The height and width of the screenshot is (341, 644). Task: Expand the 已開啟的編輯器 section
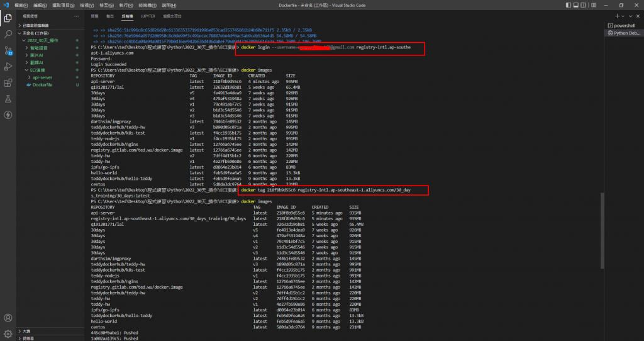click(x=51, y=25)
